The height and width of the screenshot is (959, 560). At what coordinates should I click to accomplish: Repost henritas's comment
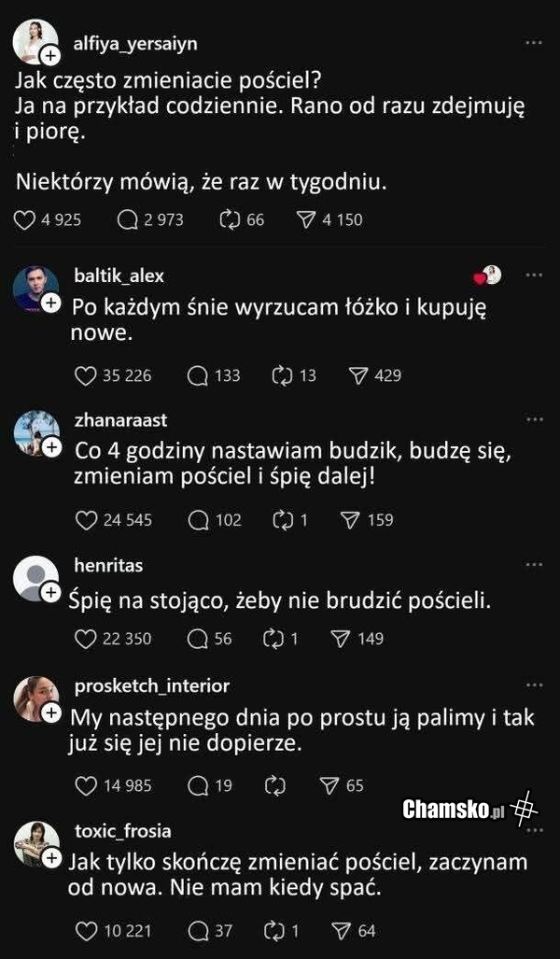pos(273,639)
